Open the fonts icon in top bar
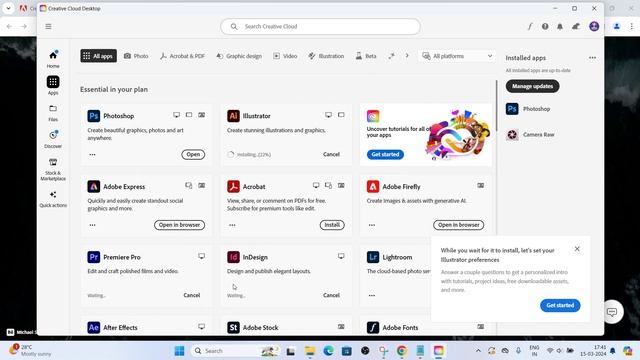Screen dimensions: 640x360 point(530,27)
